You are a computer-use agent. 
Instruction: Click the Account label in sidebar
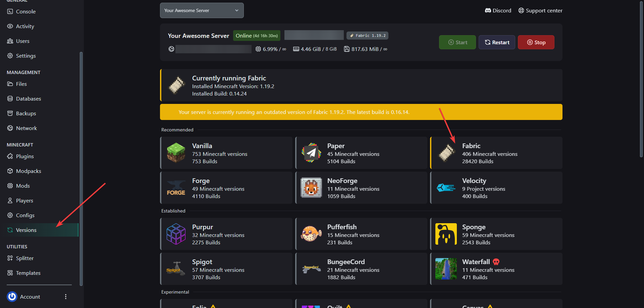(30, 297)
